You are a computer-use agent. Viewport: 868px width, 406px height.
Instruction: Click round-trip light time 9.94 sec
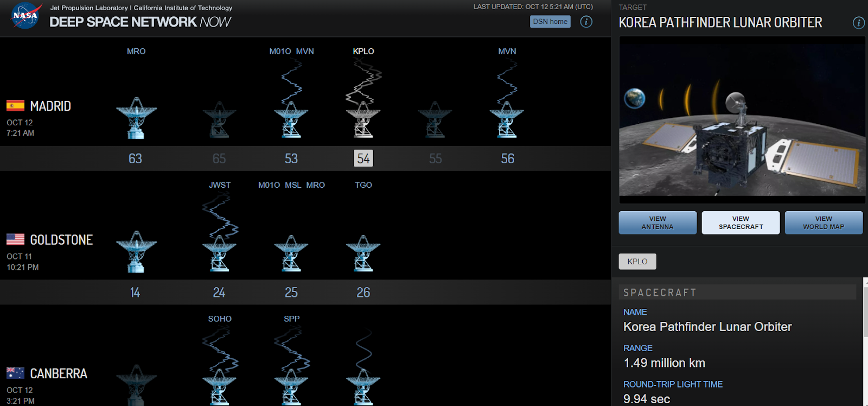point(647,399)
